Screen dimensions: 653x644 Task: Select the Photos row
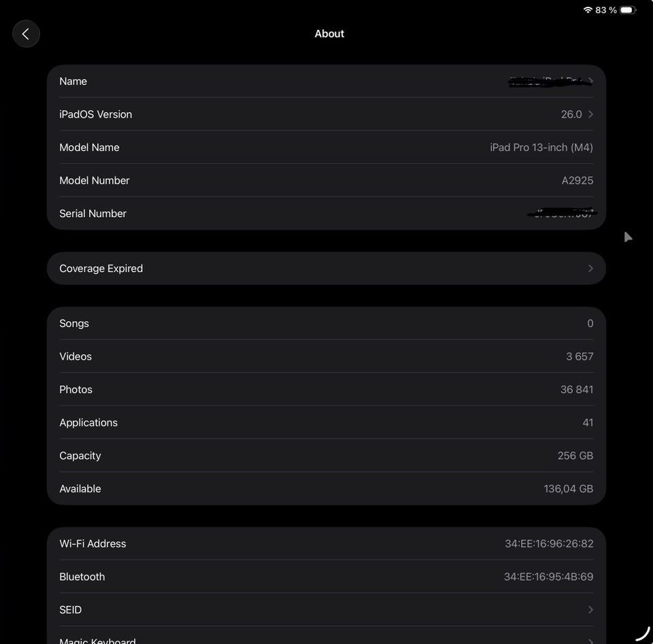(x=326, y=390)
